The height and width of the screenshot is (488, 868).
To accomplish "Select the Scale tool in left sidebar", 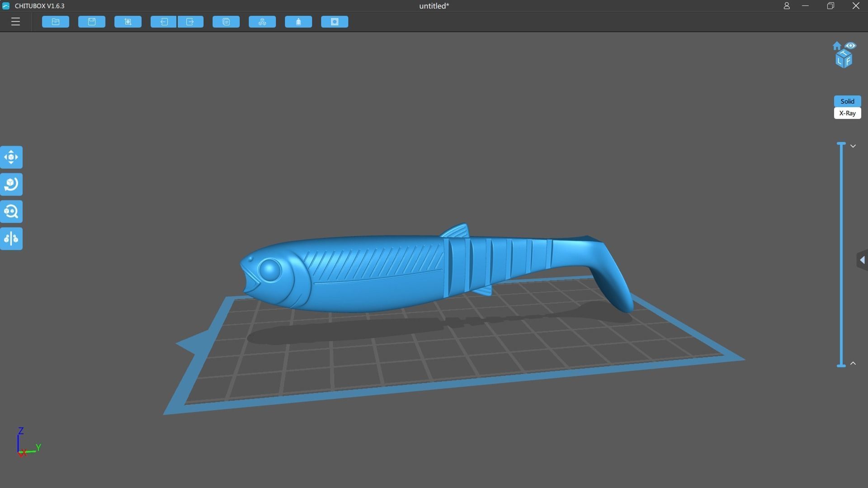I will tap(11, 211).
